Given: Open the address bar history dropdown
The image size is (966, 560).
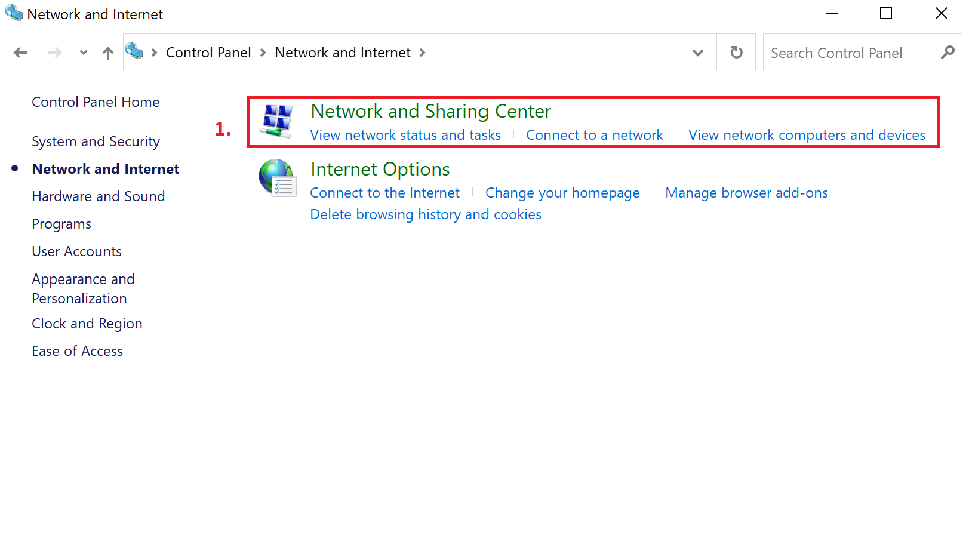Looking at the screenshot, I should pos(697,53).
